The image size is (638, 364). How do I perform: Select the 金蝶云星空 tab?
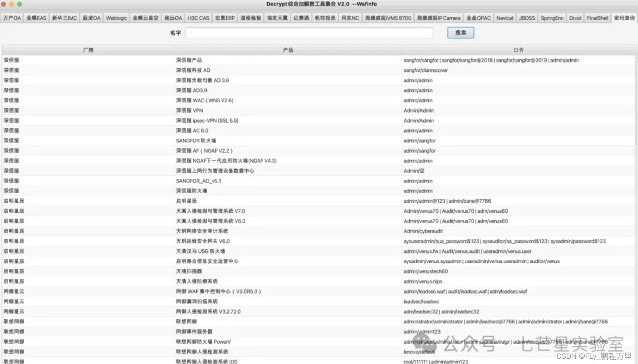tap(145, 18)
